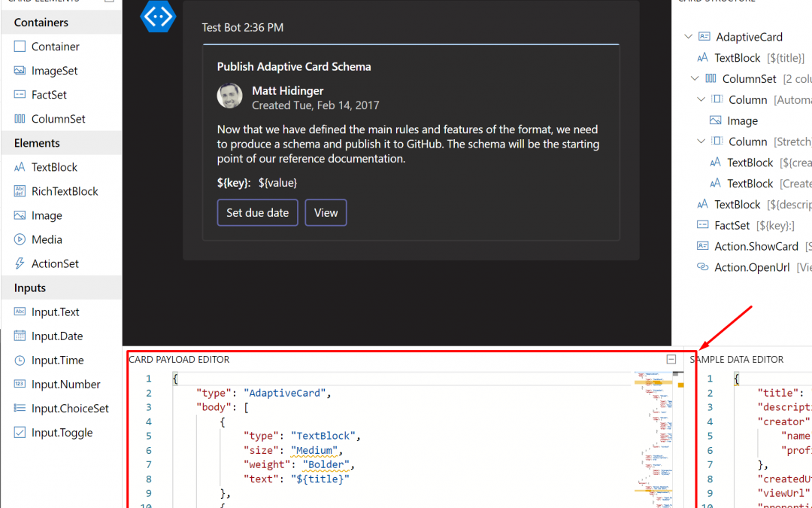Viewport: 812px width, 508px height.
Task: Select the Media element icon
Action: (20, 239)
